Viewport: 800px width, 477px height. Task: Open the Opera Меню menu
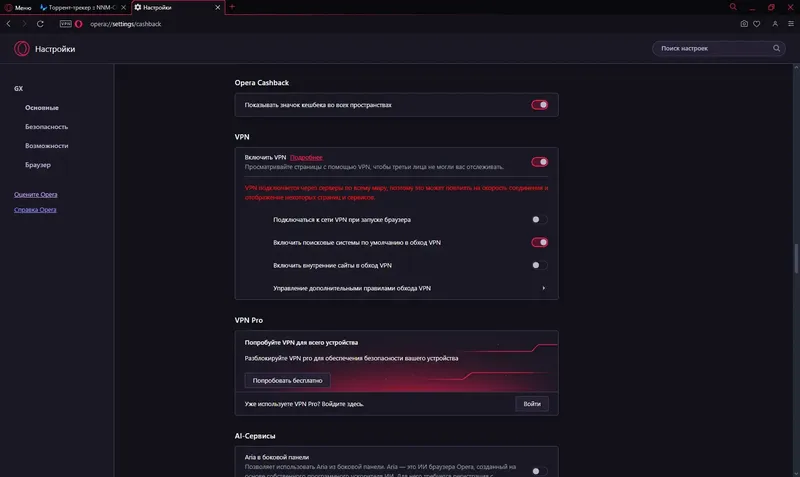click(x=16, y=7)
